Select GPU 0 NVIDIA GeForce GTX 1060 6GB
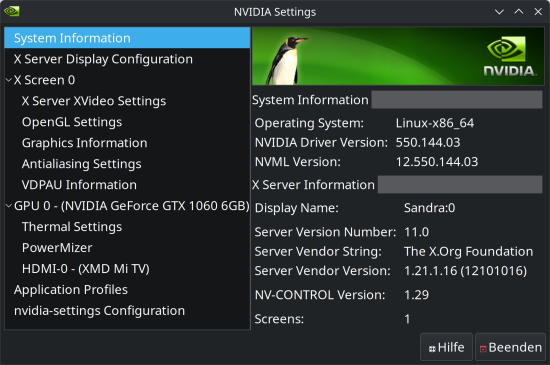Image resolution: width=550 pixels, height=365 pixels. coord(127,206)
